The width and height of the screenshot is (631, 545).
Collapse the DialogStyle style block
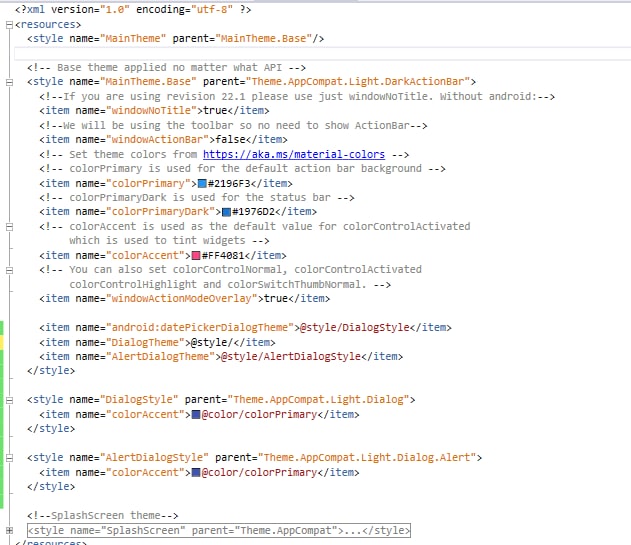(x=9, y=400)
